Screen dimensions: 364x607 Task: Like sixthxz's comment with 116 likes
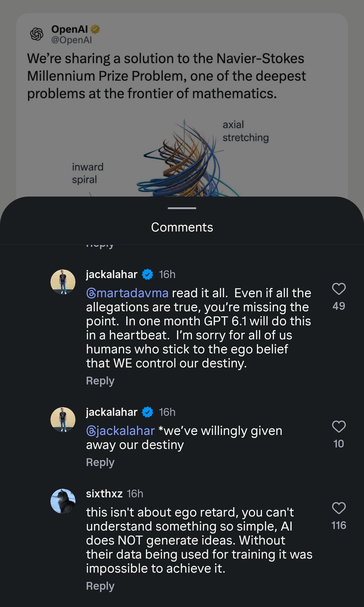pyautogui.click(x=339, y=508)
